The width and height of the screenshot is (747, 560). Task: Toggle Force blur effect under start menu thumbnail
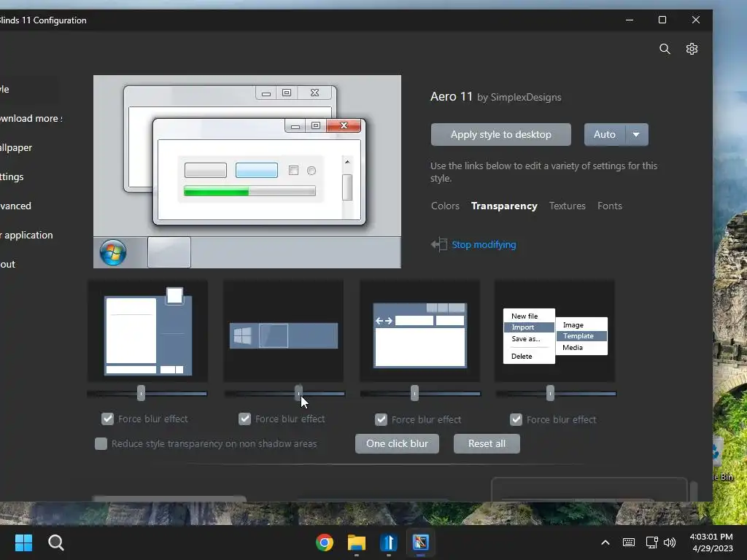tap(108, 419)
